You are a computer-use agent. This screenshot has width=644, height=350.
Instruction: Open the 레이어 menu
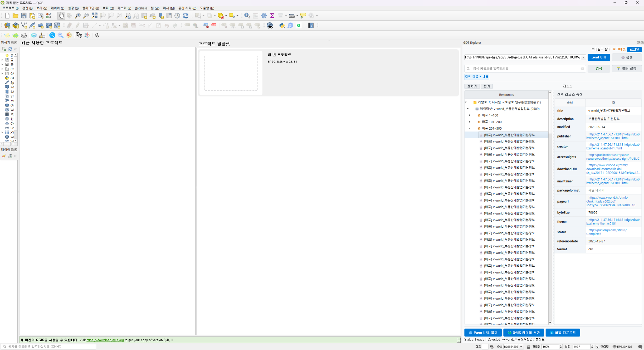(58, 8)
